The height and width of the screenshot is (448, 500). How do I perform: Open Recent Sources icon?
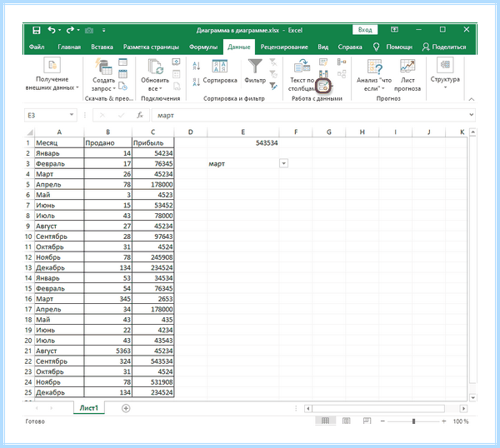click(122, 86)
